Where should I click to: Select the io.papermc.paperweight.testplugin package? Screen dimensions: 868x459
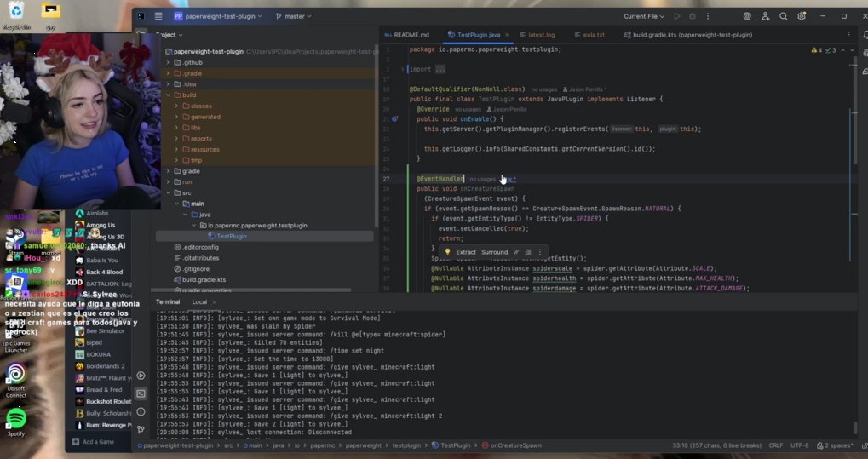[265, 226]
